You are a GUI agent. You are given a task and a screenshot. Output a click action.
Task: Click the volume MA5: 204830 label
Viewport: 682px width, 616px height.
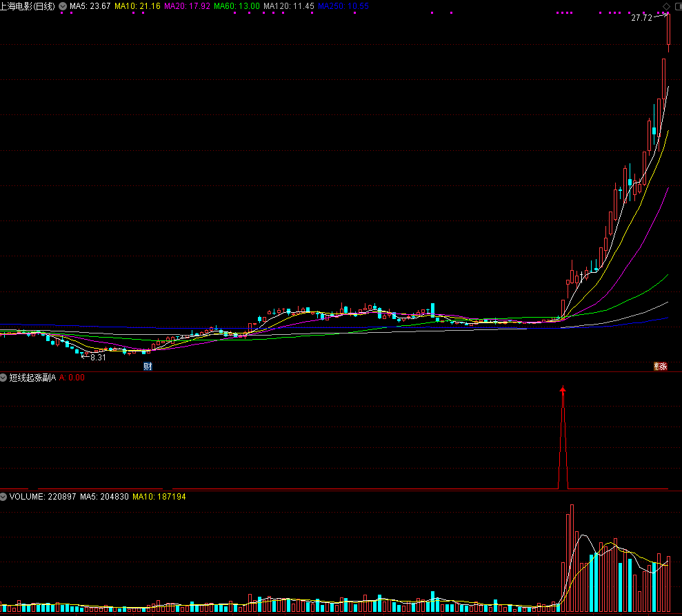tap(104, 496)
